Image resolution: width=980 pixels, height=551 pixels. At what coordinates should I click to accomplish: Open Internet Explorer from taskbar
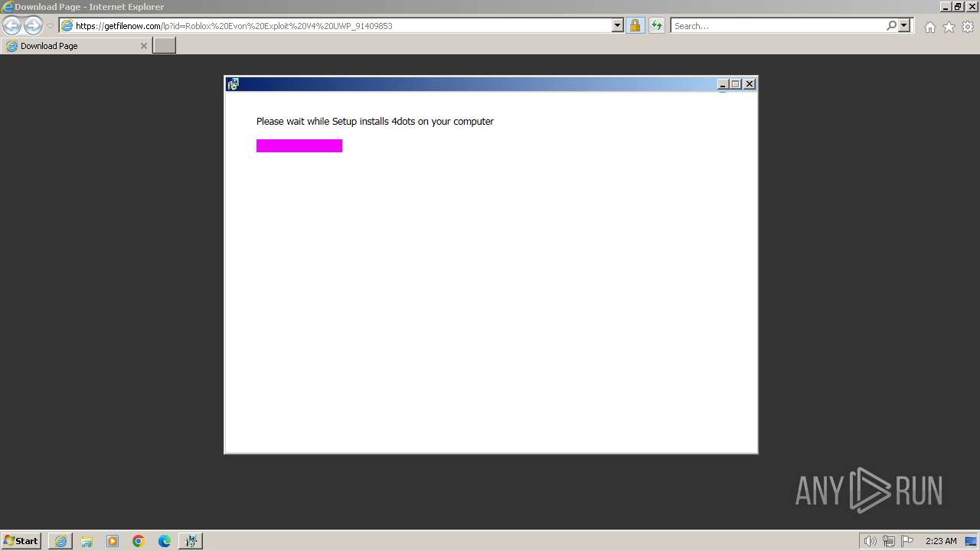click(x=60, y=541)
